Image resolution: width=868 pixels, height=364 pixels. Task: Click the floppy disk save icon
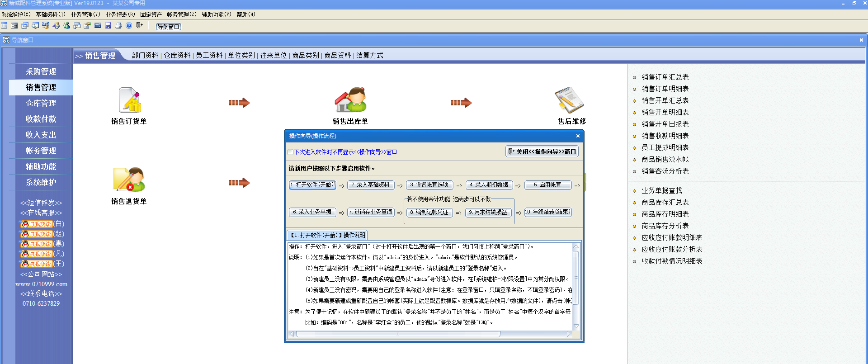(108, 25)
